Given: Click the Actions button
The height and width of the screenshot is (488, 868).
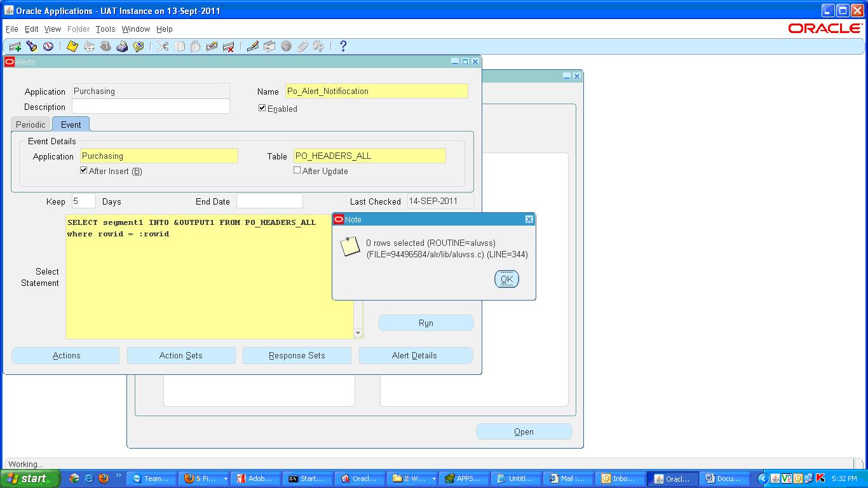Looking at the screenshot, I should point(66,355).
